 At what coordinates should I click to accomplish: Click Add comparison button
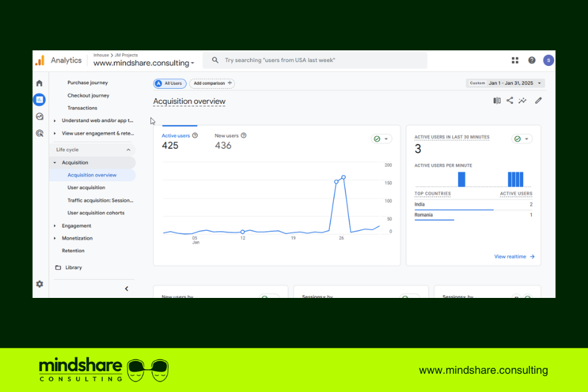click(212, 83)
